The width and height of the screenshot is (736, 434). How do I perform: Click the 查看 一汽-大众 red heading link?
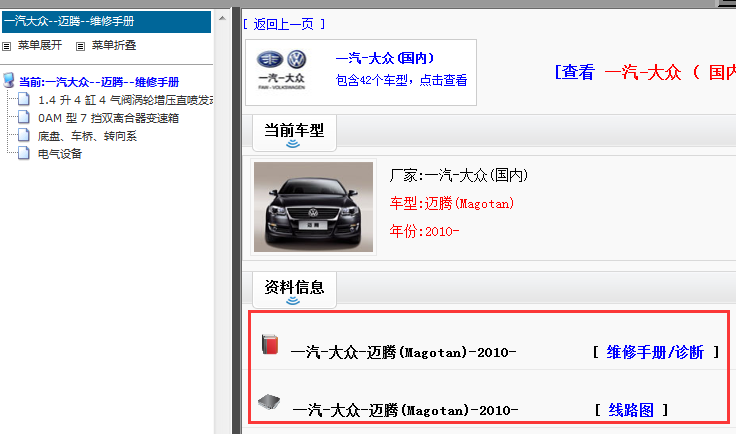point(645,73)
